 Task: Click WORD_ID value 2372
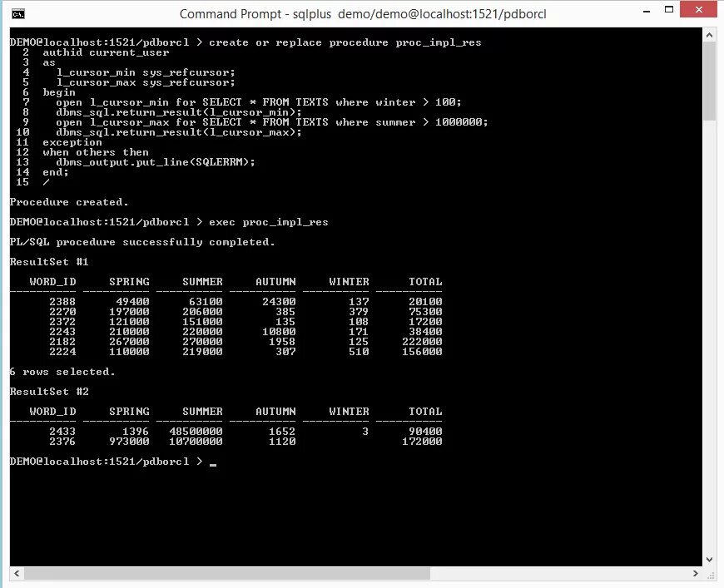62,321
